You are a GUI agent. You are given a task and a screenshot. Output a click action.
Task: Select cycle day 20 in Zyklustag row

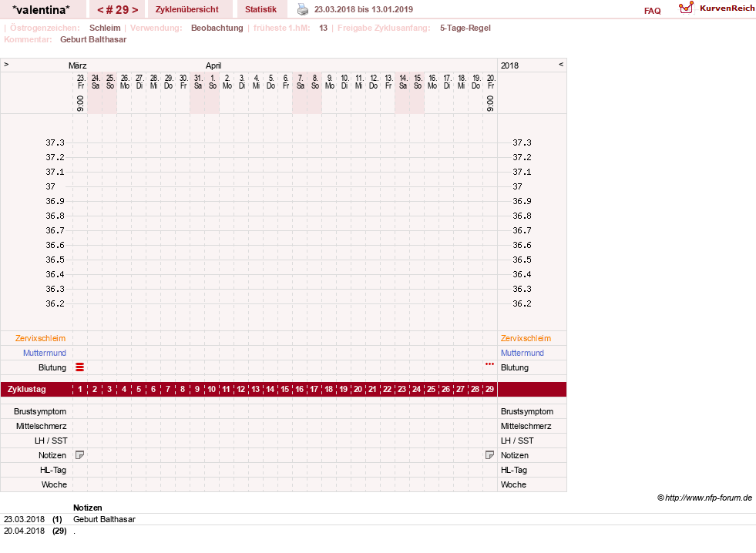[358, 389]
